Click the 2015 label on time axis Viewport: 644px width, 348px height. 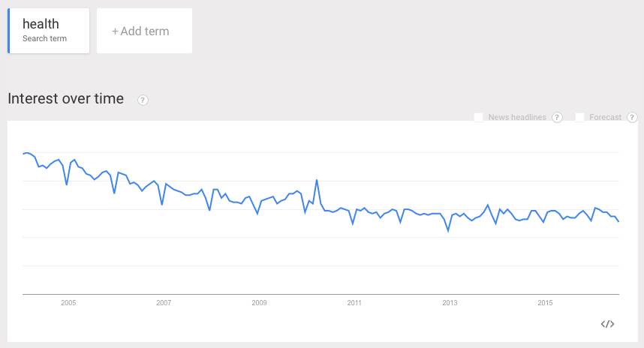pos(545,303)
